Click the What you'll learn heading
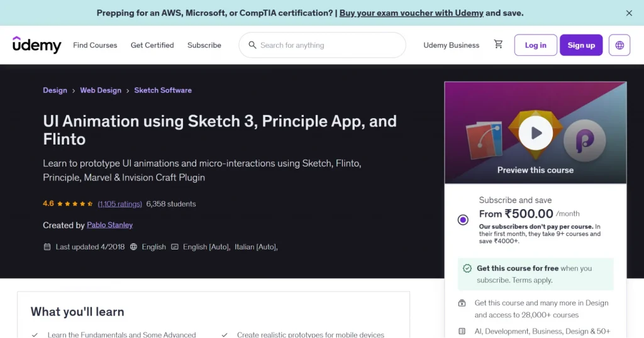Screen dimensions: 644x338 click(77, 312)
